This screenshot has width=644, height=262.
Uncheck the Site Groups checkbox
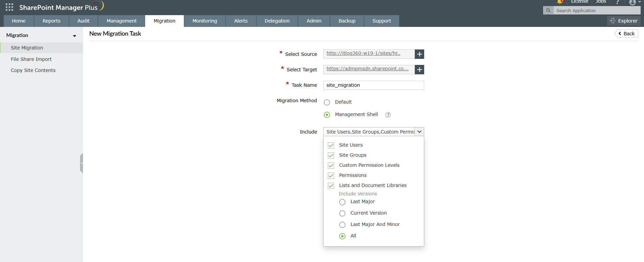331,155
